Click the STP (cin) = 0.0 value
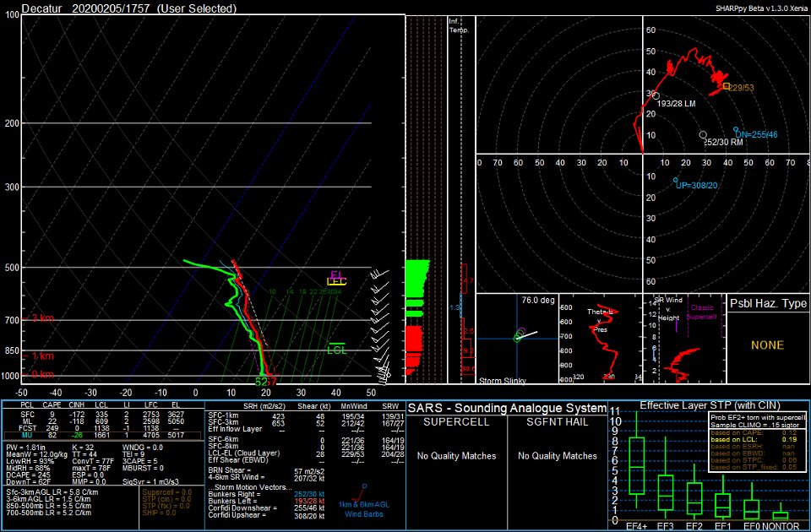Screen dimensions: 811x532 166,499
